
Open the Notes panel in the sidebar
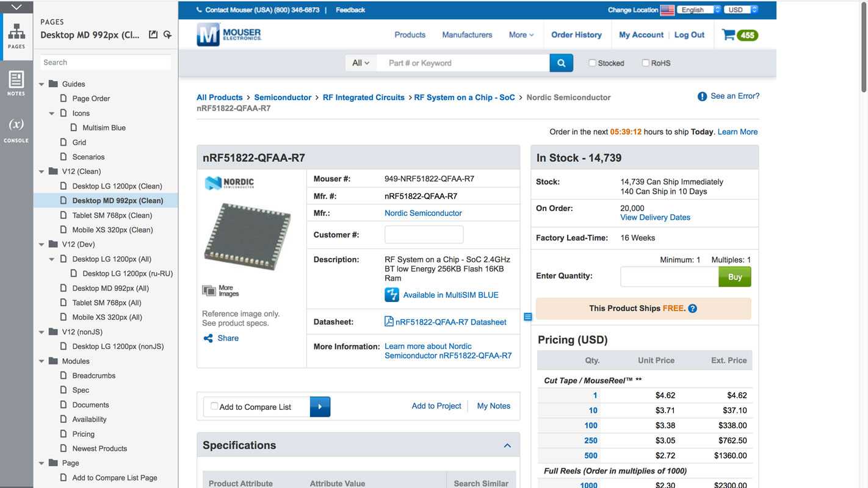pyautogui.click(x=16, y=82)
